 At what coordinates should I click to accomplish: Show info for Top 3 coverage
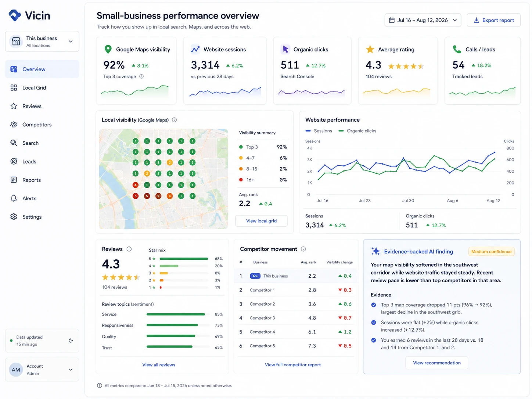[141, 76]
